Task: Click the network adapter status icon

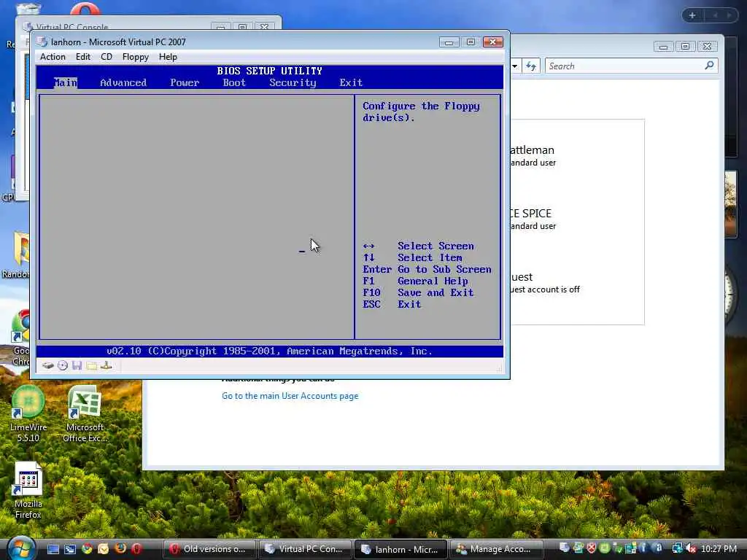Action: tap(107, 366)
